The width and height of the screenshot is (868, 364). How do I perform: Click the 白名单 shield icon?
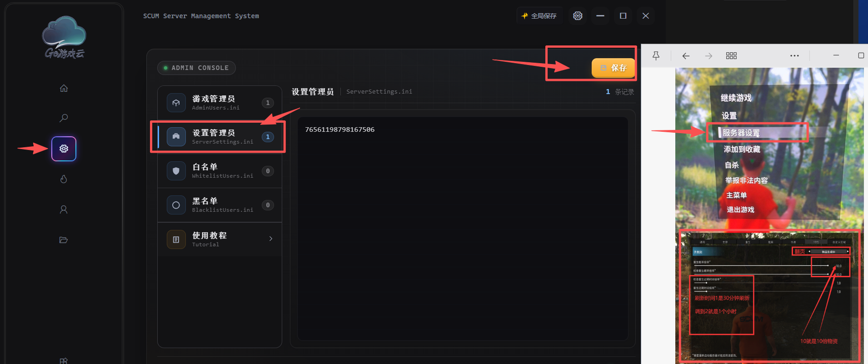click(x=176, y=171)
